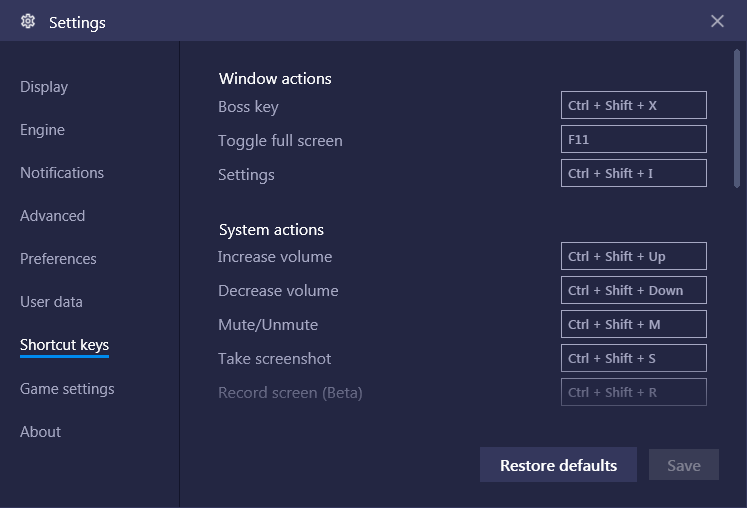747x508 pixels.
Task: Select the Preferences tab
Action: pos(58,259)
